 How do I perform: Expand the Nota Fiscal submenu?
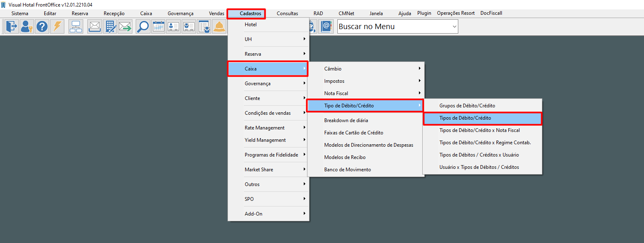click(366, 93)
